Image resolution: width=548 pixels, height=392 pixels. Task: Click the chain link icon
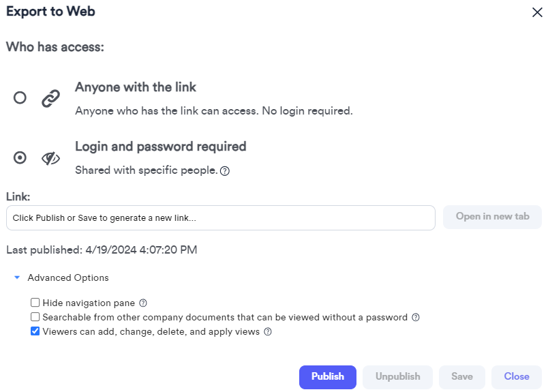click(x=50, y=98)
